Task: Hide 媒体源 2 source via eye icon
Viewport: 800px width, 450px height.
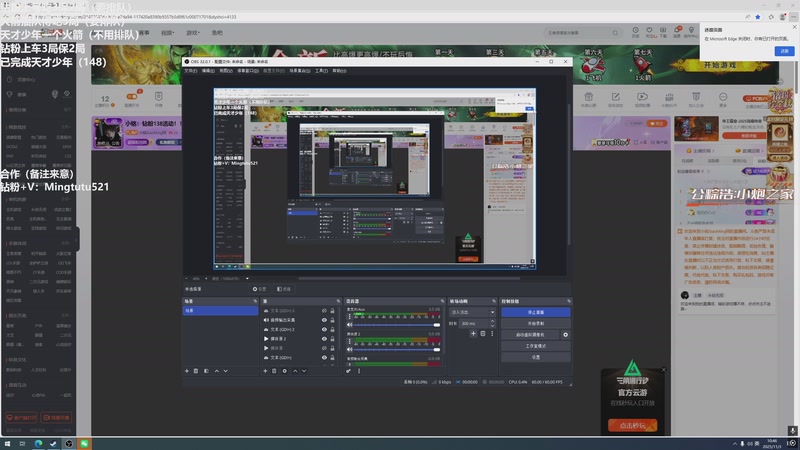Action: click(324, 339)
